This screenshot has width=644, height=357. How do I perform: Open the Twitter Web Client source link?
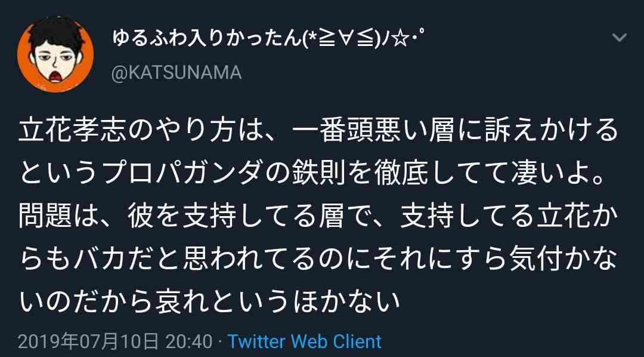(x=305, y=342)
